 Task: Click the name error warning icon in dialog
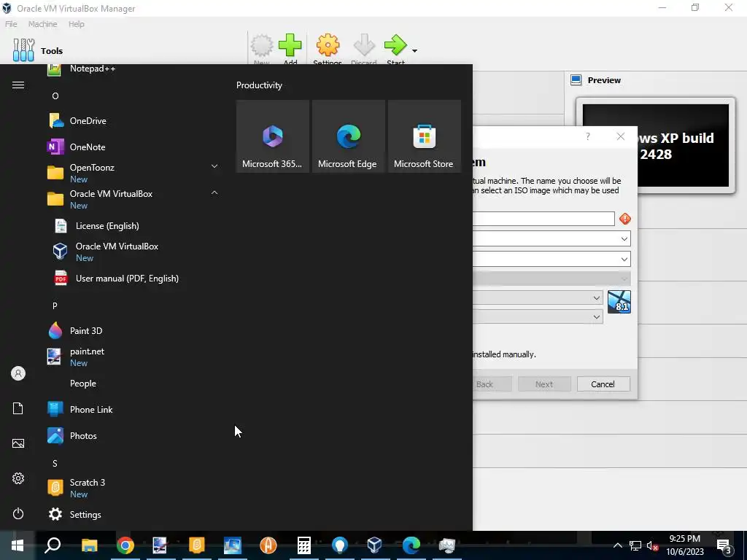point(625,219)
